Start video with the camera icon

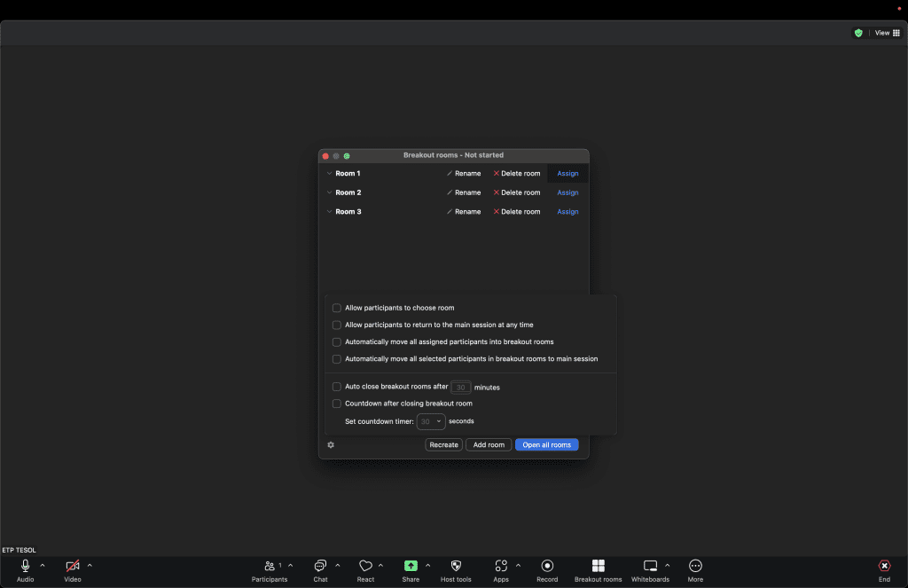[73, 566]
